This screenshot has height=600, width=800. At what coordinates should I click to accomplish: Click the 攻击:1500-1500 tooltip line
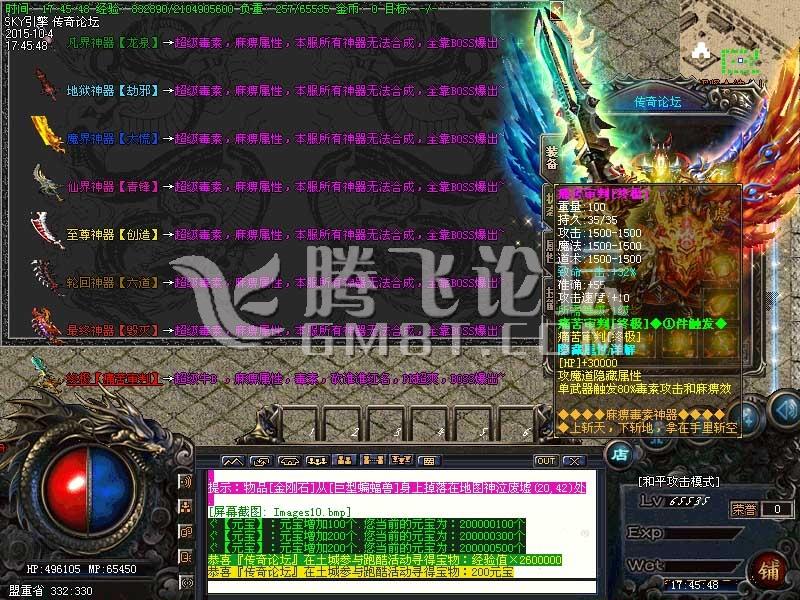pos(599,233)
